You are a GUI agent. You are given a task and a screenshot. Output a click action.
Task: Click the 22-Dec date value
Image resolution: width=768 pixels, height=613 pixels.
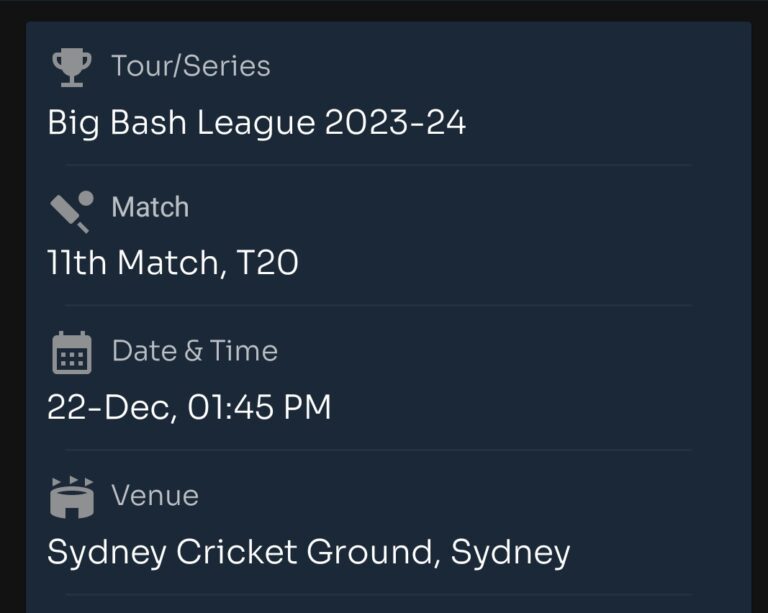click(x=112, y=408)
